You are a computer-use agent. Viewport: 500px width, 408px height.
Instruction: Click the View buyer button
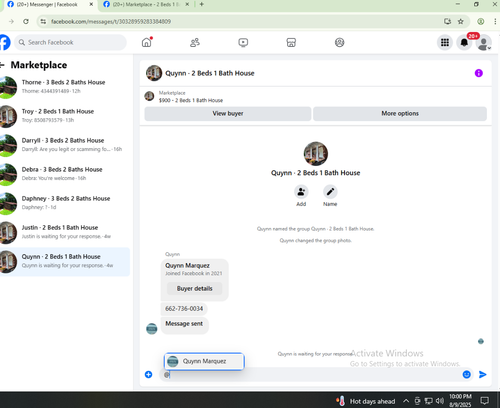[228, 113]
